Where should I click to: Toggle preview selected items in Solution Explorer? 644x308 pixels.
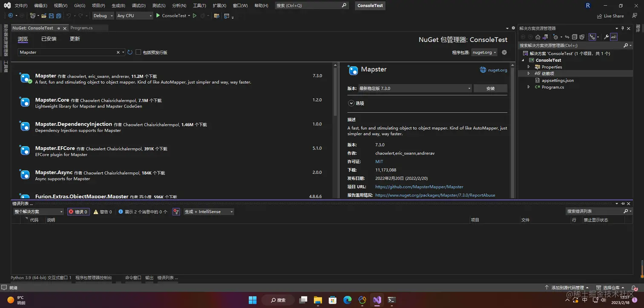pos(614,37)
